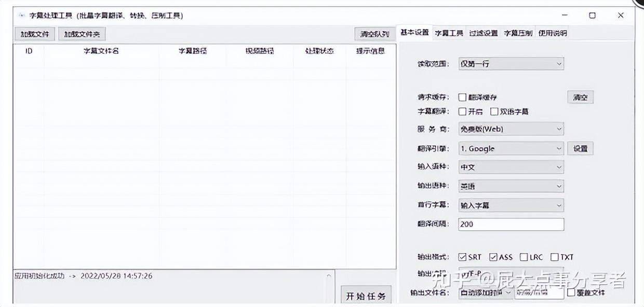This screenshot has width=644, height=307.
Task: Check the LRC output format
Action: 524,257
